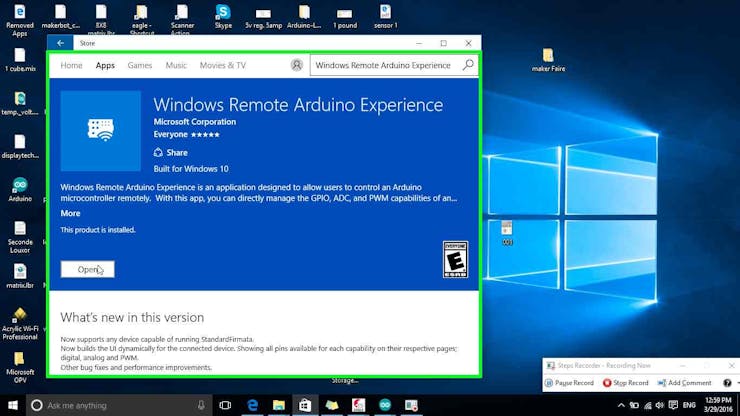Go back using the Store back arrow
The image size is (740, 416).
pos(60,43)
